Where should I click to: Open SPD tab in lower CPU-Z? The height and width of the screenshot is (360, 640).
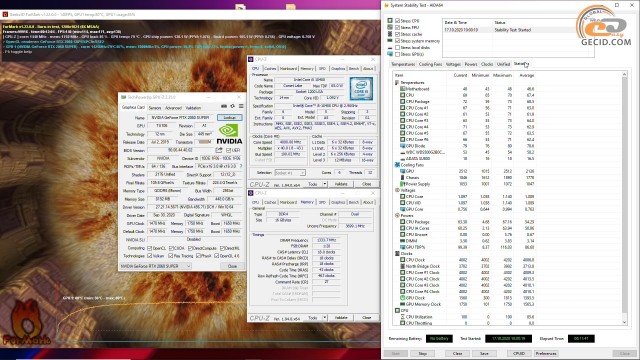click(x=322, y=202)
